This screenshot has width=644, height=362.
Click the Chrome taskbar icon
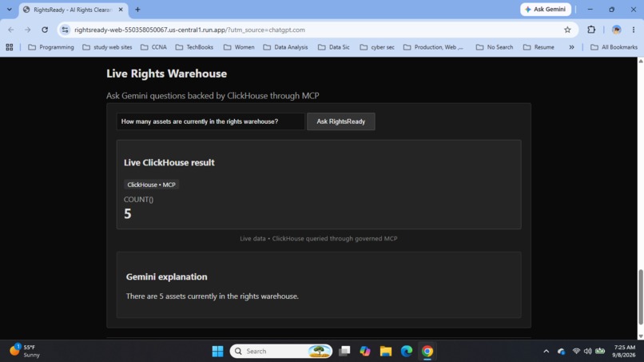click(427, 352)
